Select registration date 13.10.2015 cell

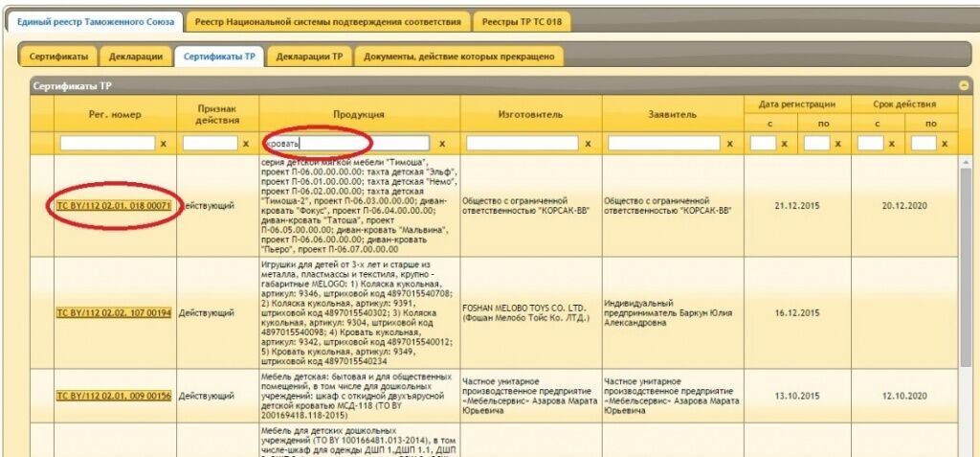(x=797, y=397)
